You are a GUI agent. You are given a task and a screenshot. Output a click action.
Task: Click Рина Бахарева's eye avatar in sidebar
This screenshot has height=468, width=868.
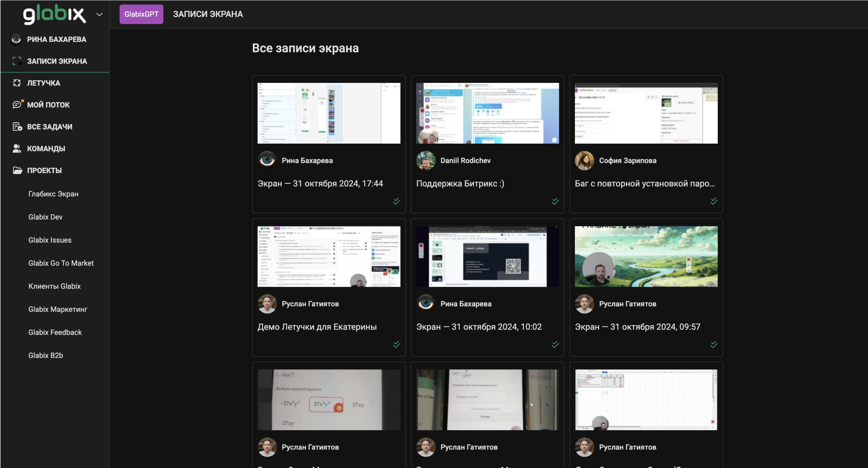[16, 39]
